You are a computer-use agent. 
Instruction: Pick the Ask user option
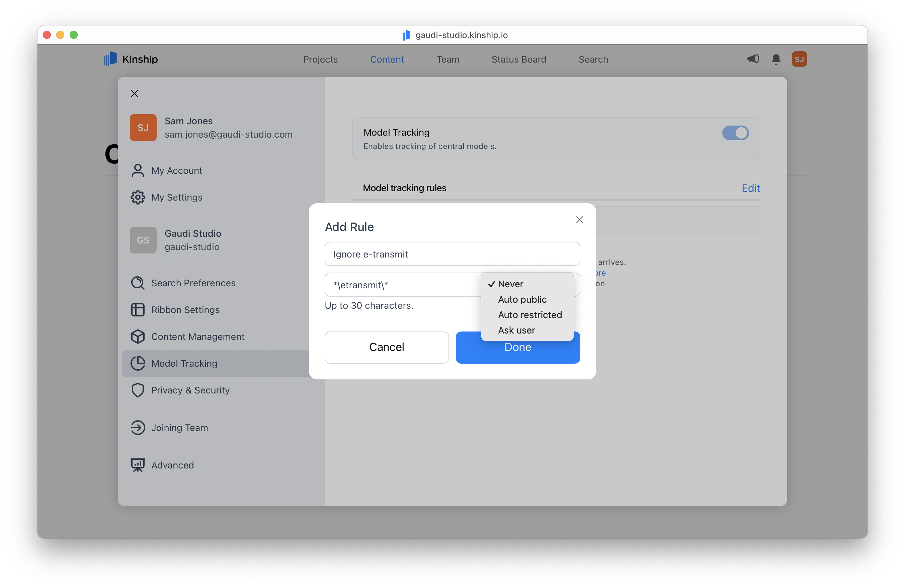pyautogui.click(x=516, y=330)
